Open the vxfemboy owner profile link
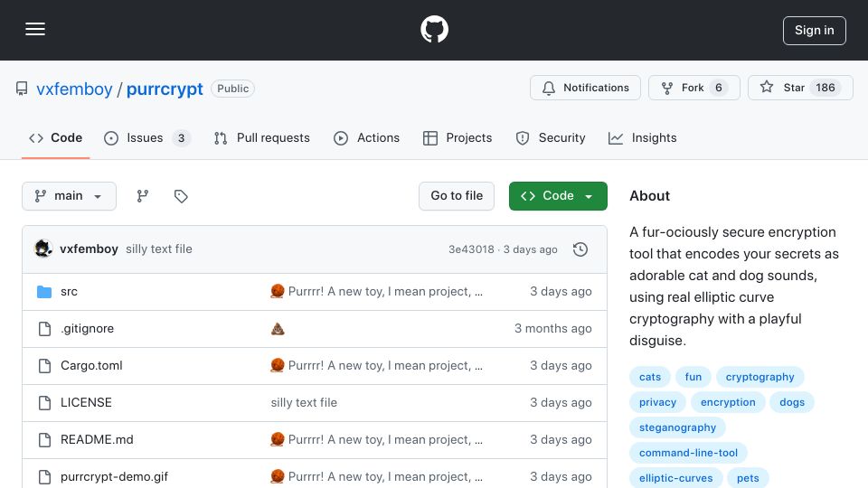This screenshot has height=488, width=868. 74,89
